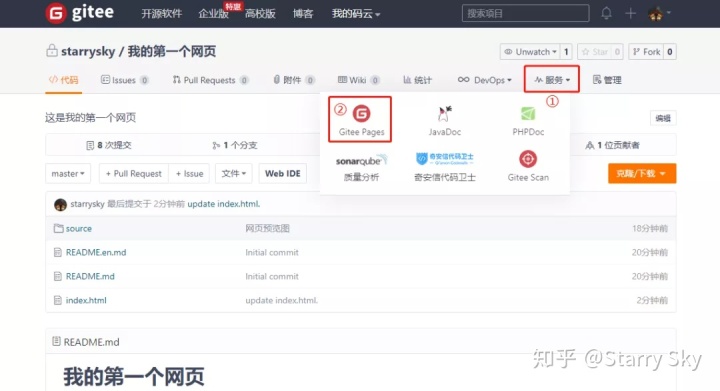The width and height of the screenshot is (720, 391).
Task: Click the starrysky owner link in title
Action: click(88, 51)
